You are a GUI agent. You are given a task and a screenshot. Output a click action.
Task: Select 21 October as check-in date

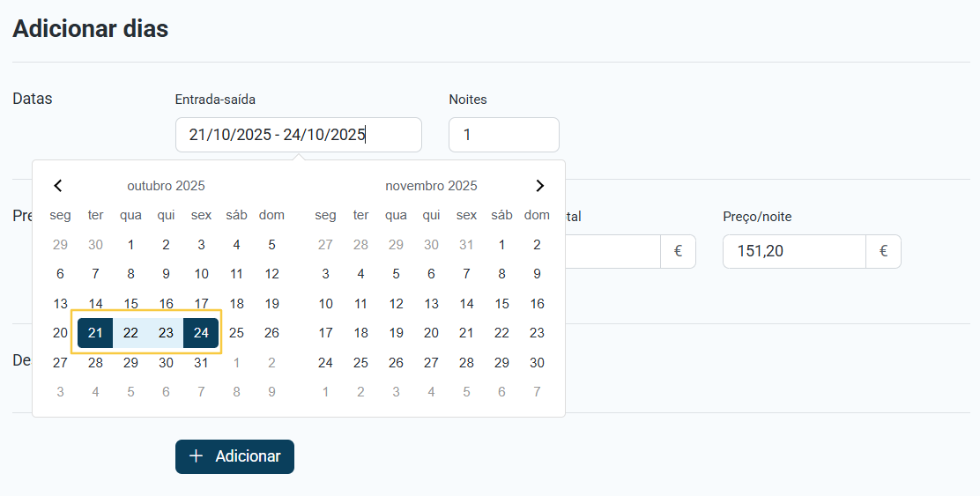(x=95, y=333)
